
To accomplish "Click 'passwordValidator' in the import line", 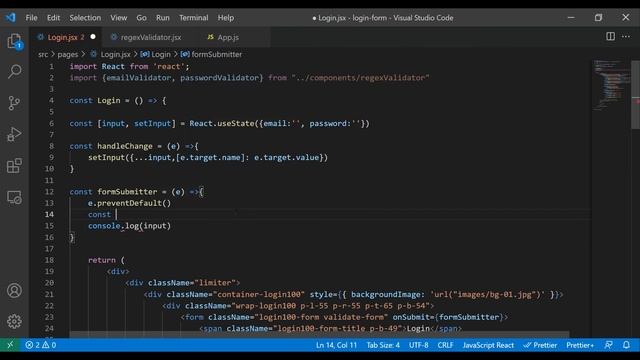I will [x=219, y=78].
